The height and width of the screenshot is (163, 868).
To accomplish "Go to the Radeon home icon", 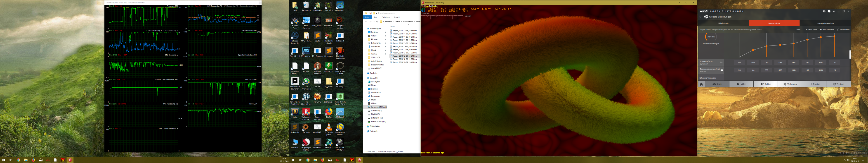I will pos(702,84).
